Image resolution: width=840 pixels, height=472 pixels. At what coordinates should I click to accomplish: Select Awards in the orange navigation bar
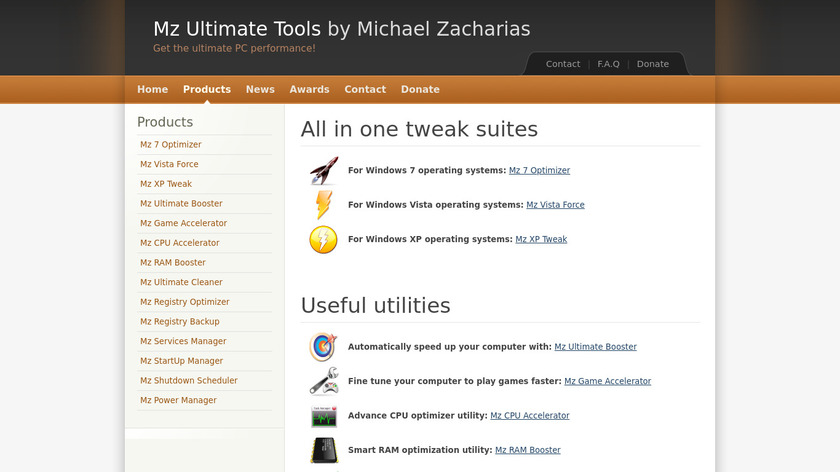(x=309, y=89)
